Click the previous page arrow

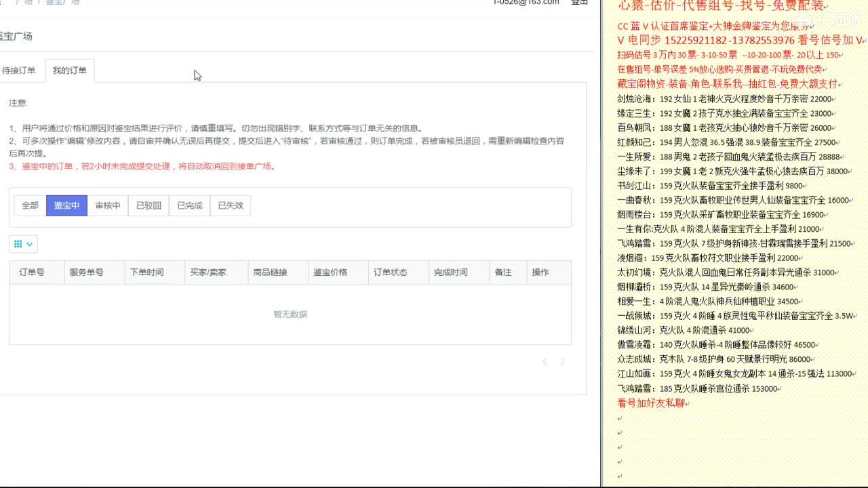(x=545, y=361)
